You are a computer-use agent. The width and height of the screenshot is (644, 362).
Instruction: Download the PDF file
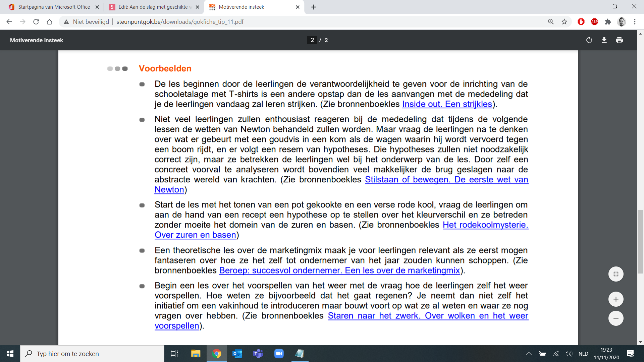(604, 40)
